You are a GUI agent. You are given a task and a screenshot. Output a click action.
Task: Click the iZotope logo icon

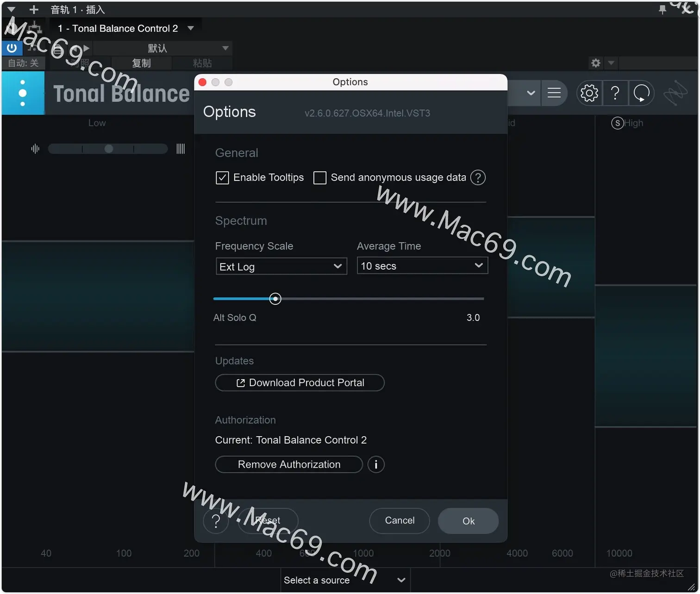675,93
